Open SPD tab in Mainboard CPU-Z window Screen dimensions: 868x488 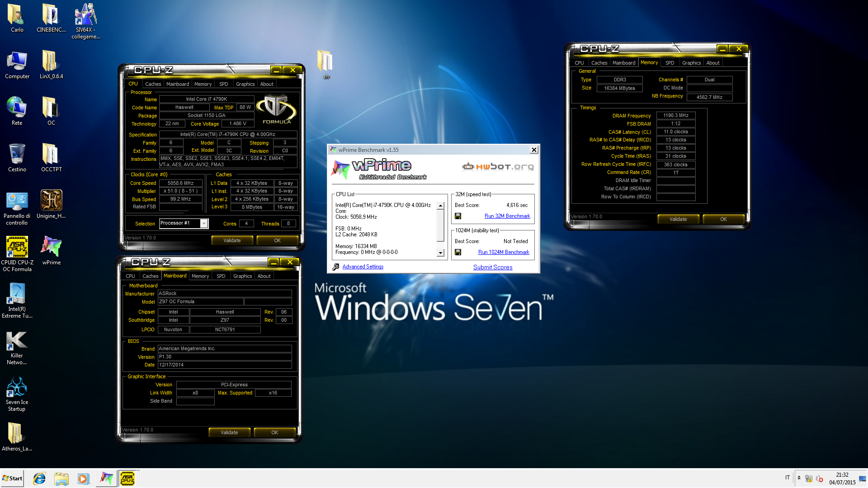(x=221, y=276)
